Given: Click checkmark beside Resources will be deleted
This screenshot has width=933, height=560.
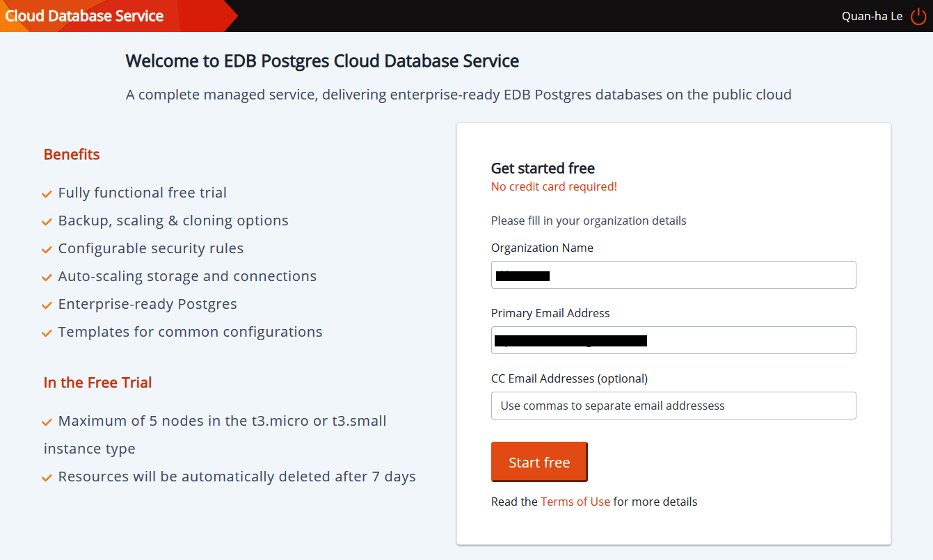Looking at the screenshot, I should [47, 478].
